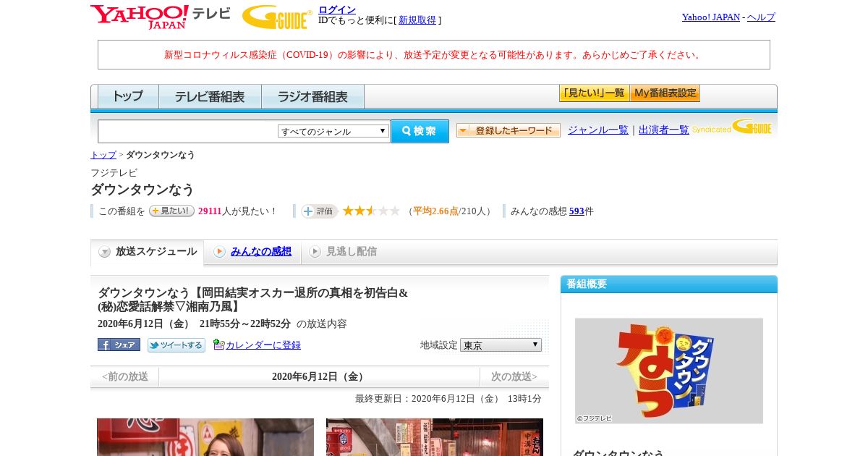Viewport: 868px width, 456px height.
Task: Open the 593 reviews count link
Action: (576, 211)
